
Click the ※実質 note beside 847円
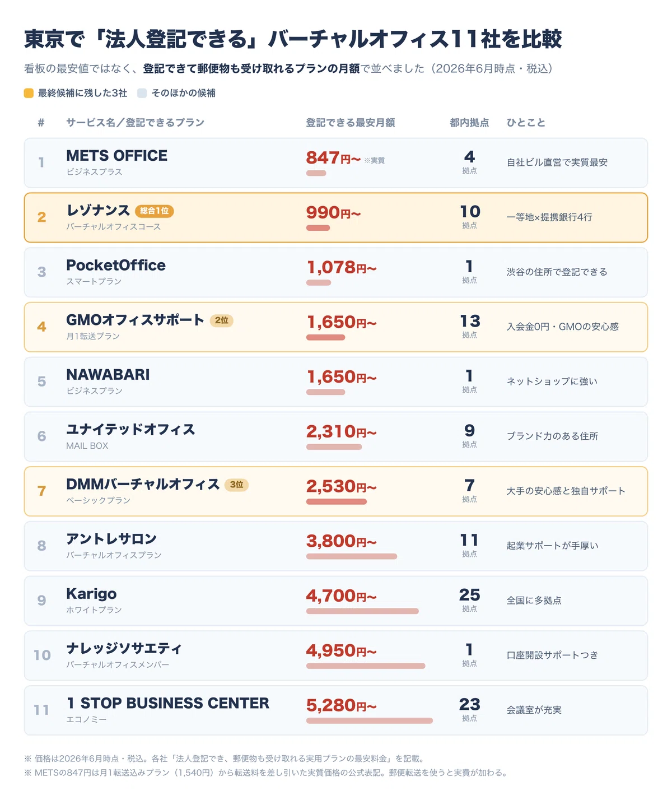click(375, 161)
